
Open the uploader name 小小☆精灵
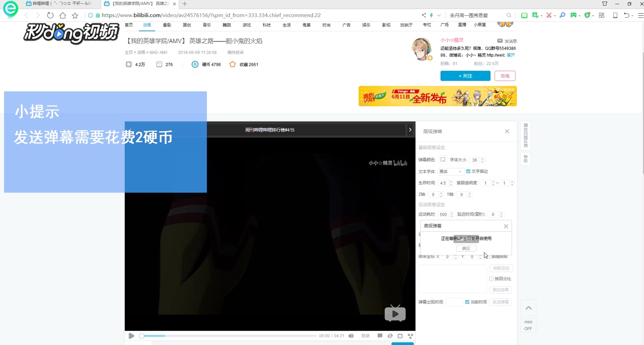click(x=452, y=40)
